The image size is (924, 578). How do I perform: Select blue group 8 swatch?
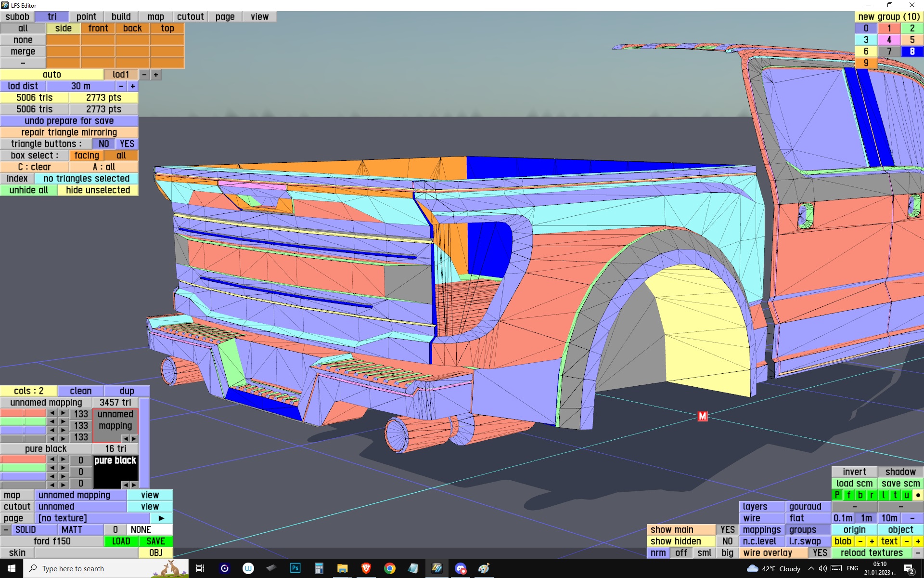click(912, 52)
